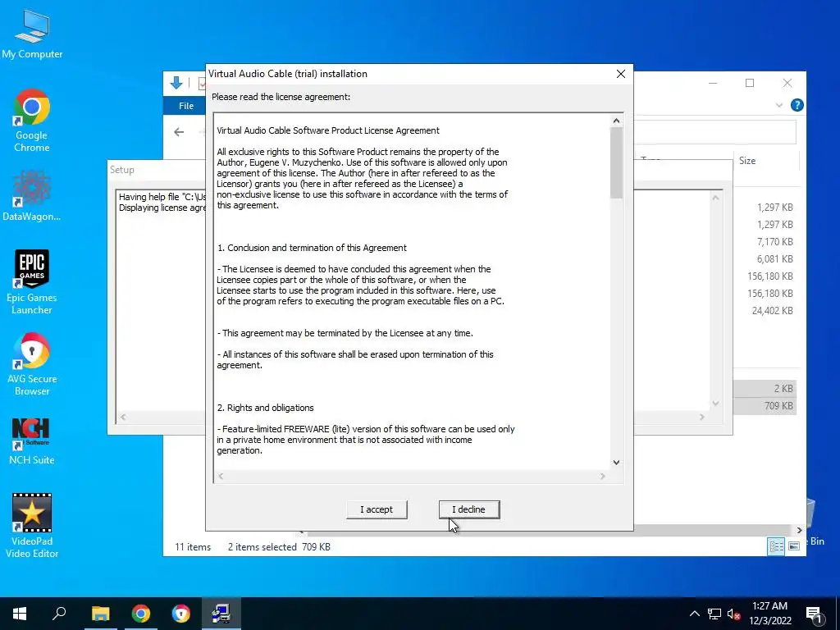This screenshot has height=630, width=840.
Task: Show hidden system tray icons
Action: 694,614
